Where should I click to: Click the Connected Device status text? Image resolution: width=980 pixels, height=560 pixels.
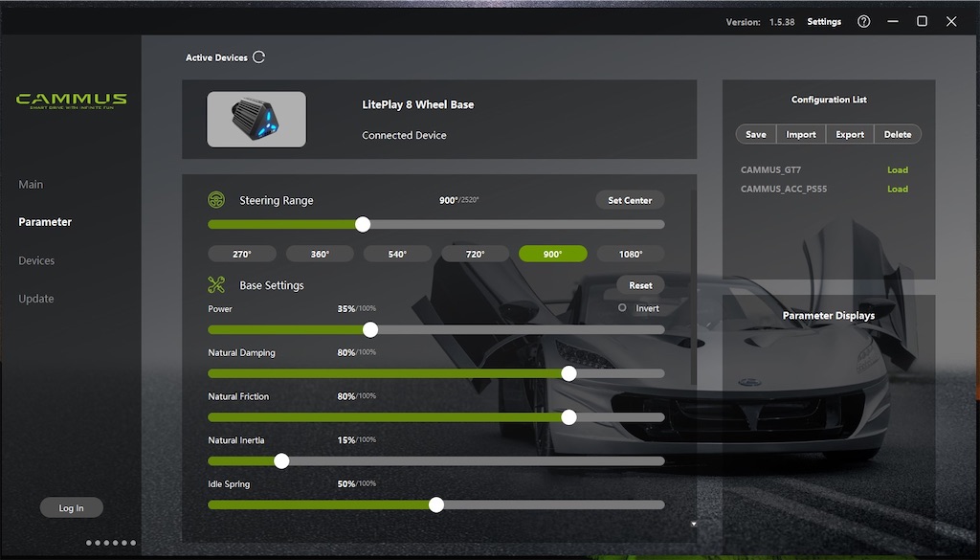click(x=404, y=135)
